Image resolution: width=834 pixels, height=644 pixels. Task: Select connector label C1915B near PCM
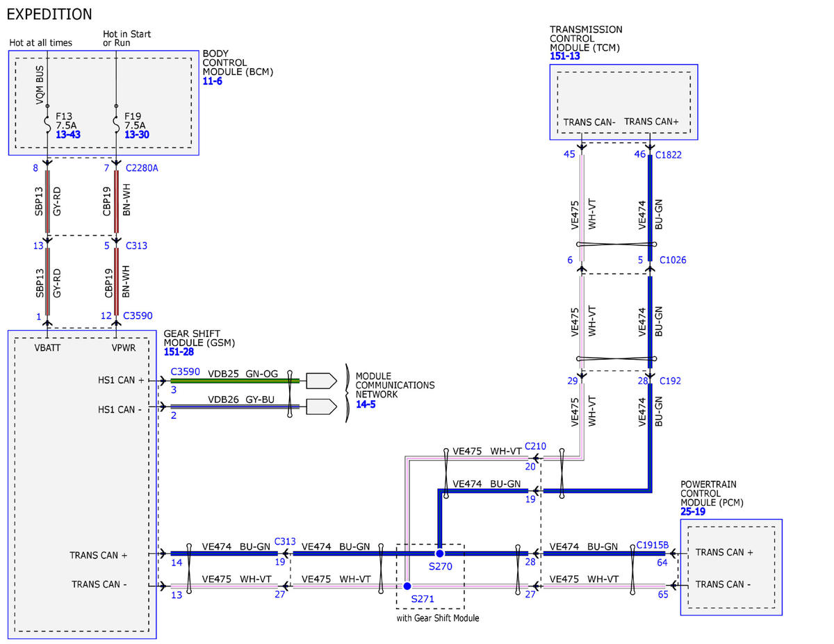click(x=653, y=545)
